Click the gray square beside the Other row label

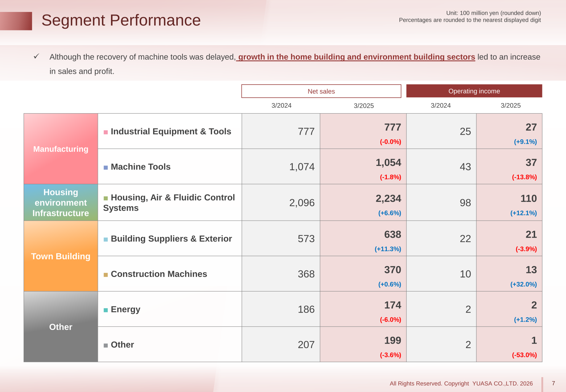pos(106,346)
